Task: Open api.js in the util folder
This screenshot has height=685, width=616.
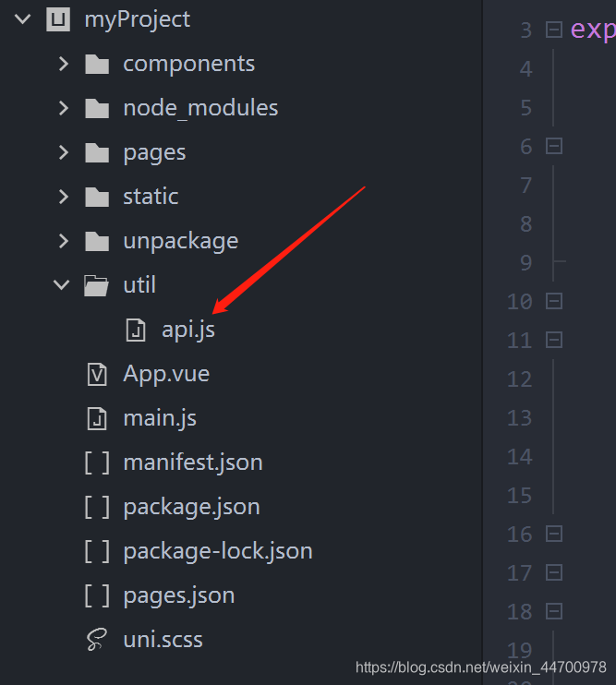Action: pyautogui.click(x=188, y=330)
